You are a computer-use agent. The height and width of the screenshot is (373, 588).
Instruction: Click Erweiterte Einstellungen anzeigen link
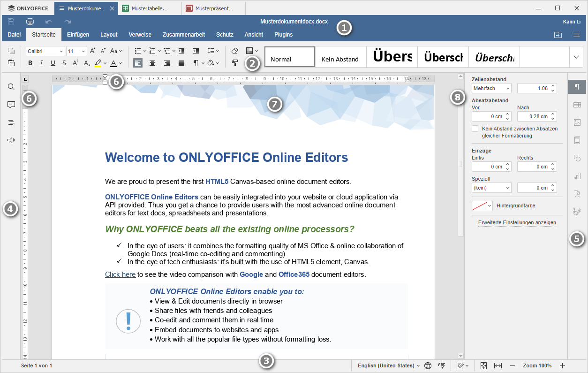[517, 222]
